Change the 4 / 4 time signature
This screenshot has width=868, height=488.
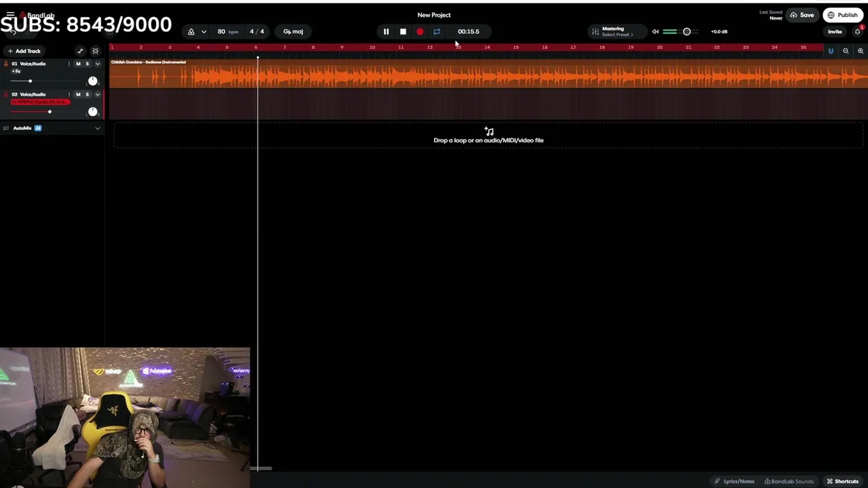[x=257, y=32]
